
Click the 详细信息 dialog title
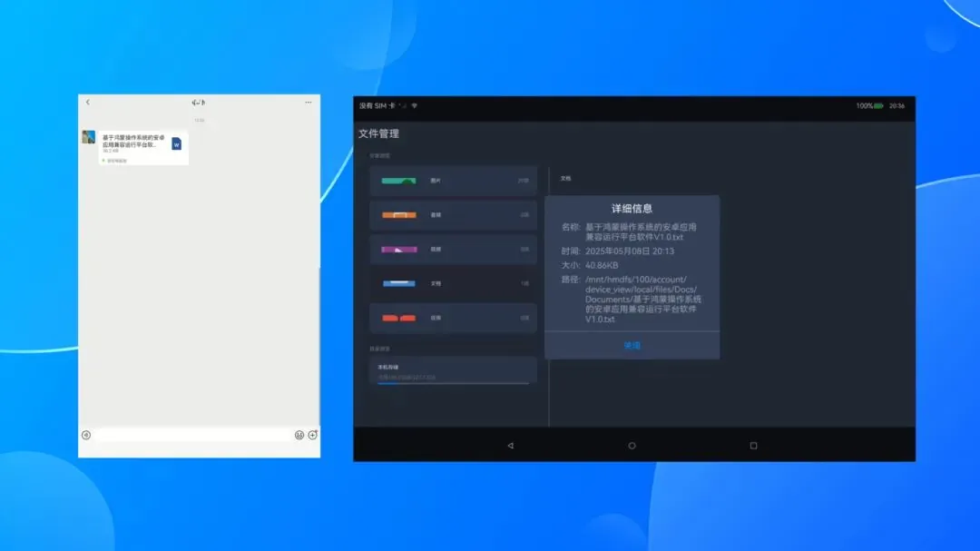632,208
